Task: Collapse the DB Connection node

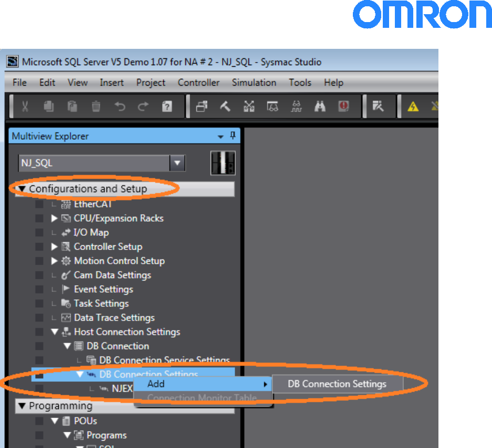Action: [x=67, y=346]
